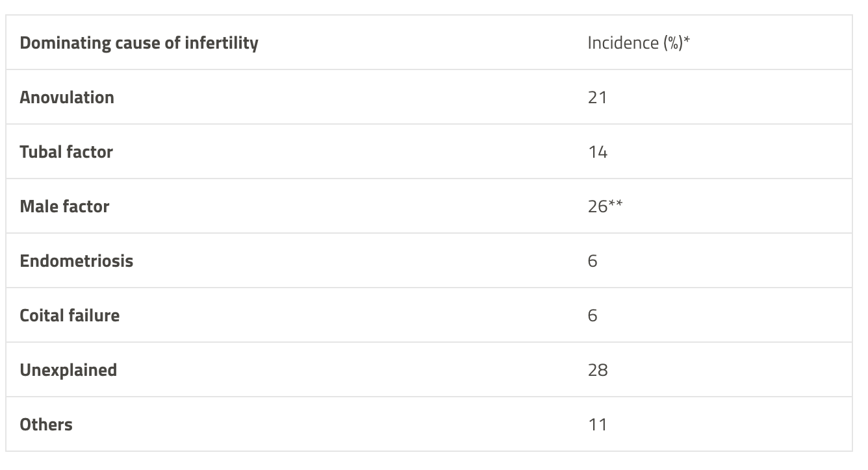
Task: Click the Male factor value 26**
Action: (x=605, y=206)
